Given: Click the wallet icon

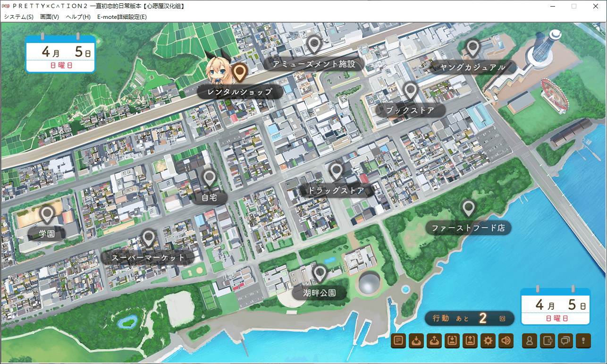Looking at the screenshot, I should pyautogui.click(x=548, y=341).
